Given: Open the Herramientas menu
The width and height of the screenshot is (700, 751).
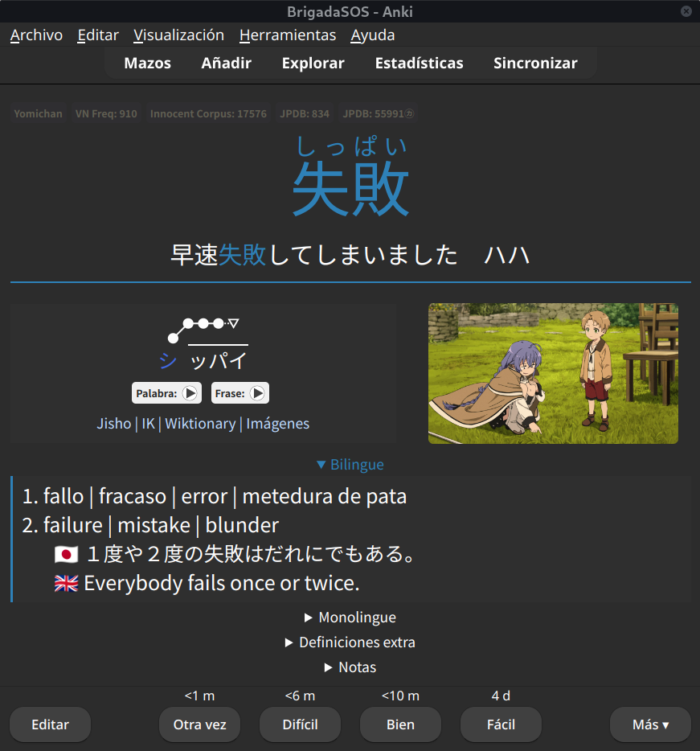Looking at the screenshot, I should tap(288, 35).
